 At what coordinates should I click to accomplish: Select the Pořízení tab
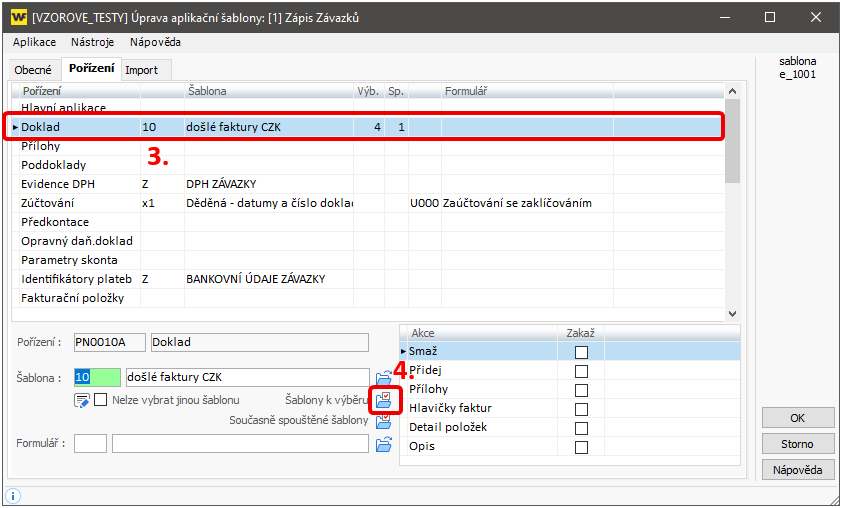92,68
